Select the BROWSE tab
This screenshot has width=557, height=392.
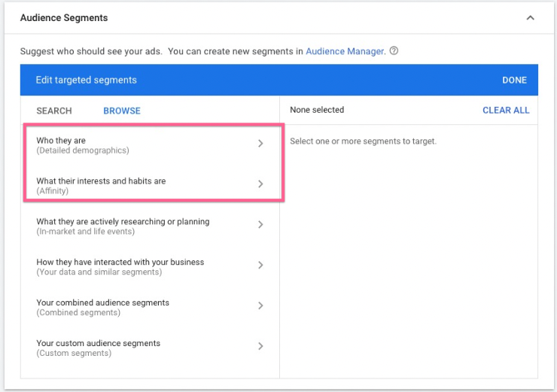click(122, 111)
